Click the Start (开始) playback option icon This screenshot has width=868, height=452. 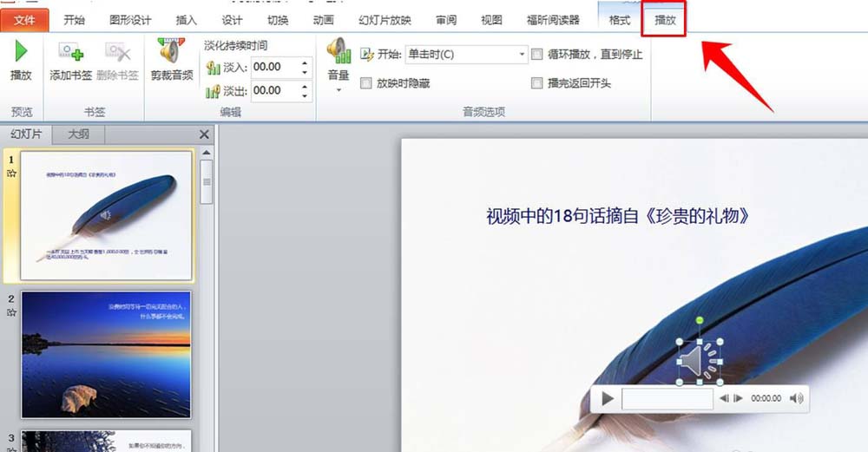(x=366, y=54)
